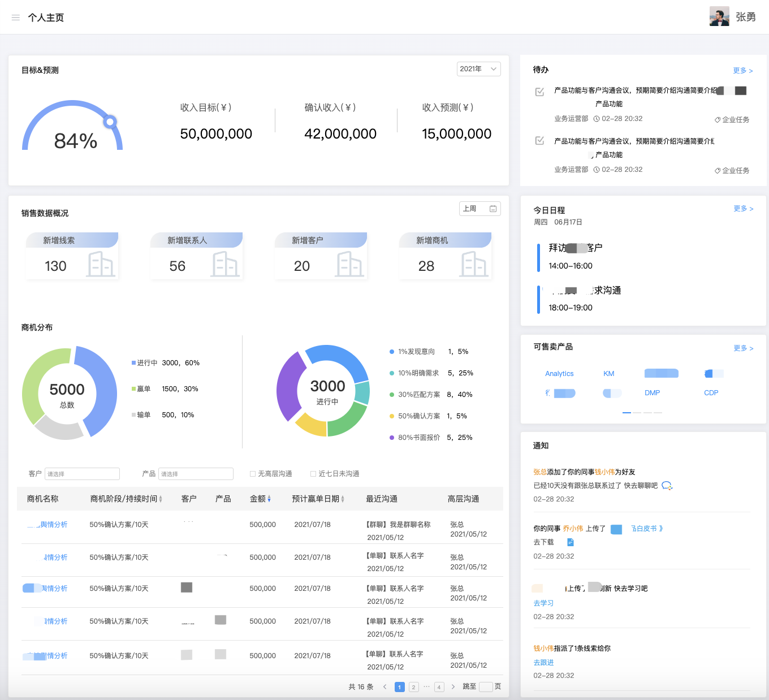This screenshot has width=769, height=700.
Task: Sort by 预计赢单日期 column arrows
Action: coord(343,499)
